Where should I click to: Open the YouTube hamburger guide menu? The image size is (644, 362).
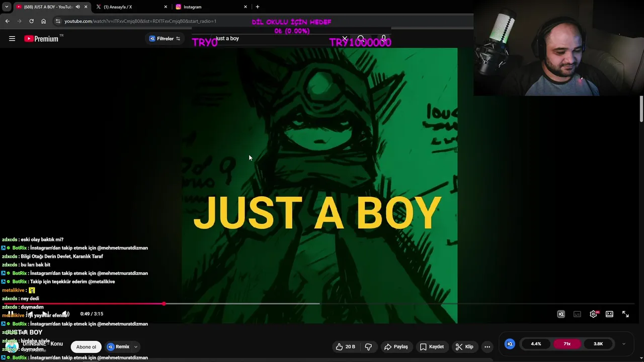pyautogui.click(x=12, y=39)
